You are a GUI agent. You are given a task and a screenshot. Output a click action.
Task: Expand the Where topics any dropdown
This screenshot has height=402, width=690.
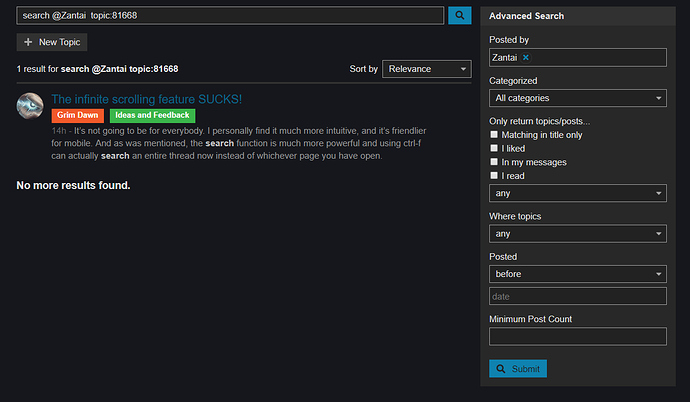tap(578, 234)
